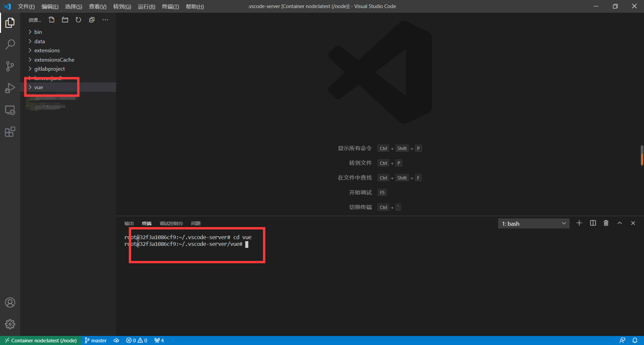644x345 pixels.
Task: Expand the extensionsCache folder
Action: point(68,60)
